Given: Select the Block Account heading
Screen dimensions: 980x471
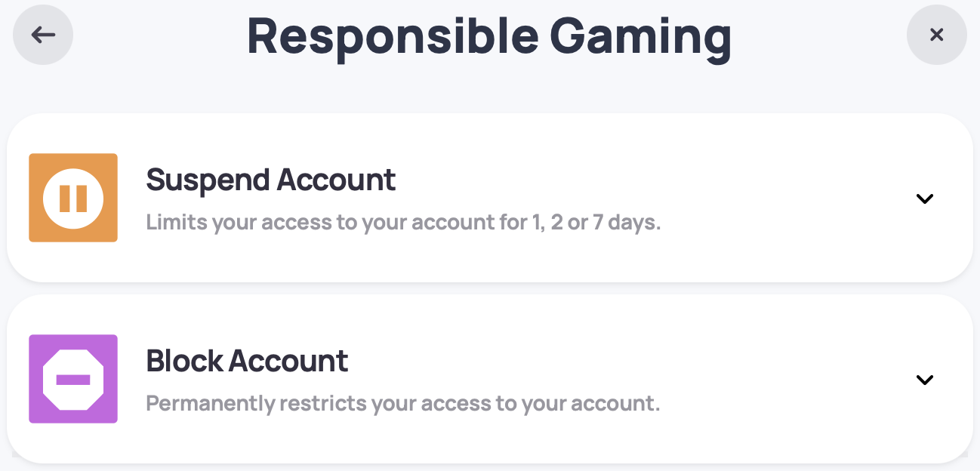Looking at the screenshot, I should click(247, 361).
